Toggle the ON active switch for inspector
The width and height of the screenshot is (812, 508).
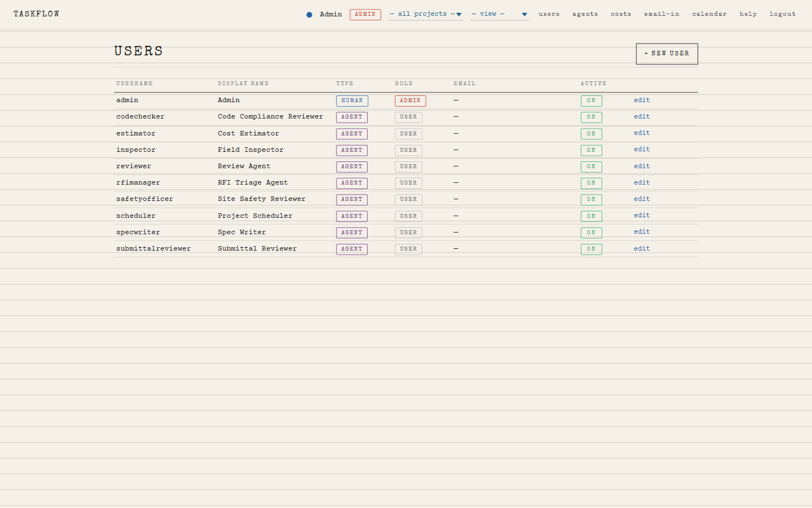click(x=591, y=150)
